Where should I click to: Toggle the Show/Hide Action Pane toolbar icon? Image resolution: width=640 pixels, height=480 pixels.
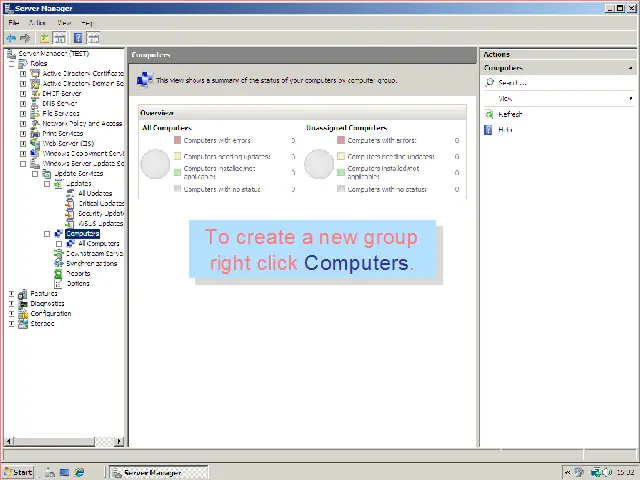click(x=93, y=38)
